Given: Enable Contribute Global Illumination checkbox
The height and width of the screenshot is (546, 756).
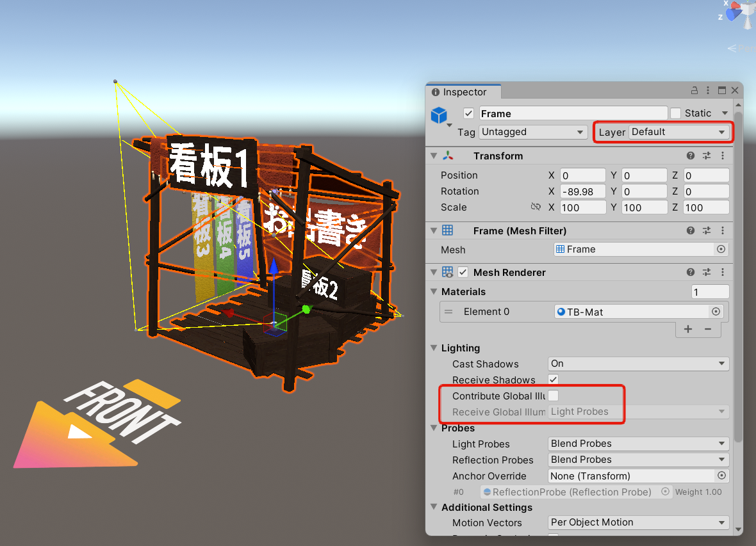Looking at the screenshot, I should coord(553,396).
